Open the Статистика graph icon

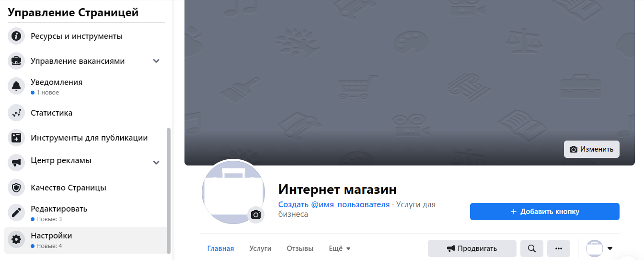click(16, 113)
